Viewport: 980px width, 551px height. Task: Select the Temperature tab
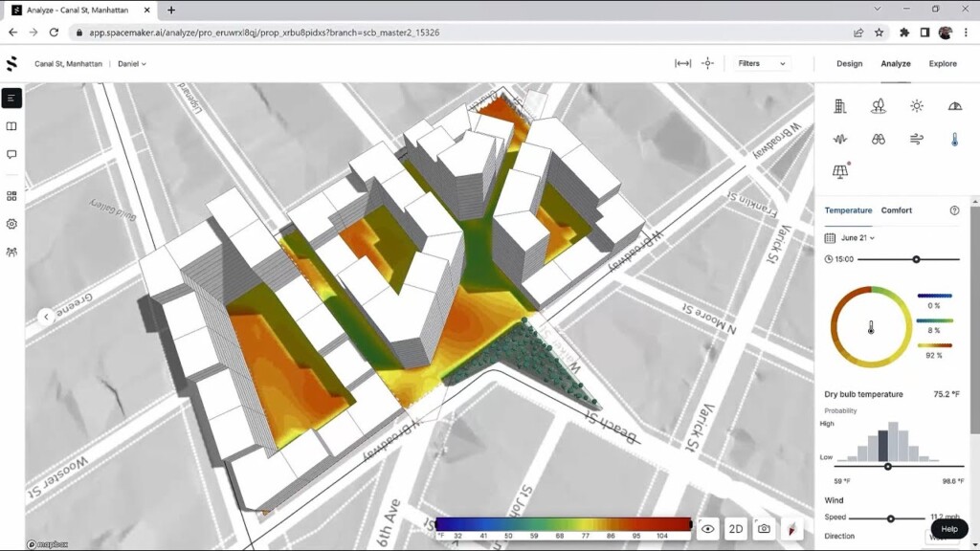tap(848, 210)
